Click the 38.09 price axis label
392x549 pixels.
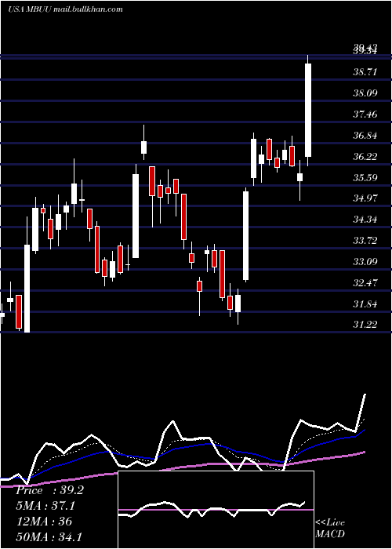pos(365,93)
